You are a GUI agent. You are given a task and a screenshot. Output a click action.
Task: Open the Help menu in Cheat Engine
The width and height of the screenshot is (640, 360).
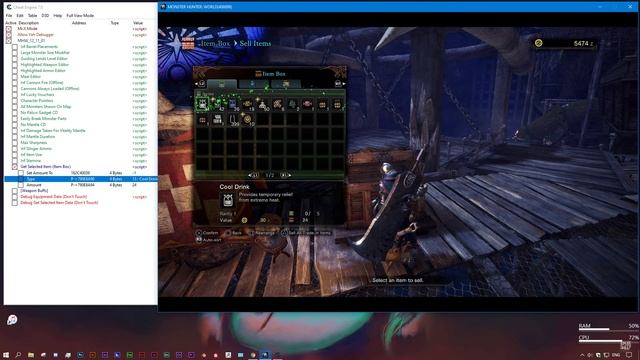pyautogui.click(x=58, y=16)
